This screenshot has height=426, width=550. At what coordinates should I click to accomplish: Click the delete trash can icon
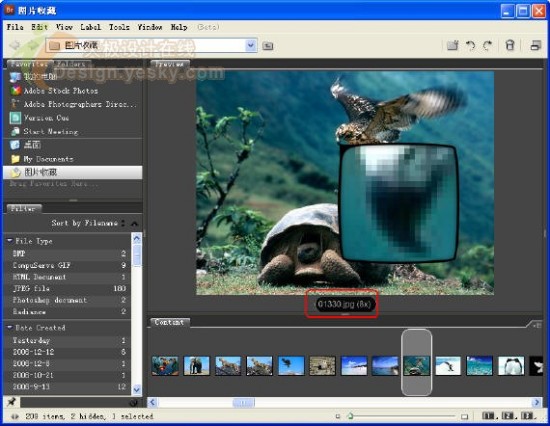click(510, 45)
